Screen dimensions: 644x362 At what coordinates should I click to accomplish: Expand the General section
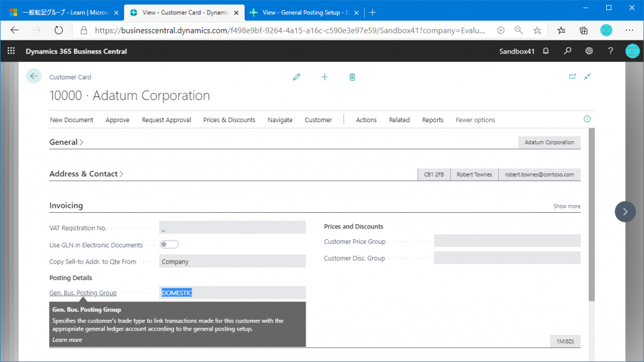pyautogui.click(x=66, y=142)
